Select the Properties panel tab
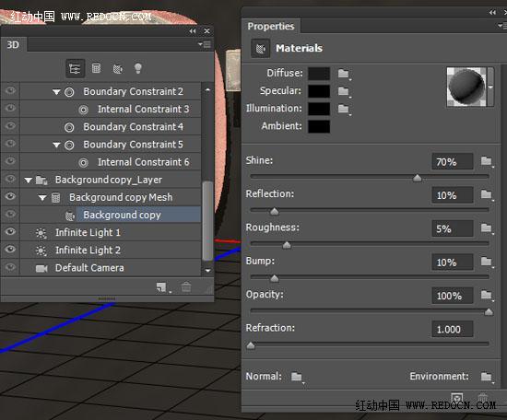 click(x=271, y=26)
